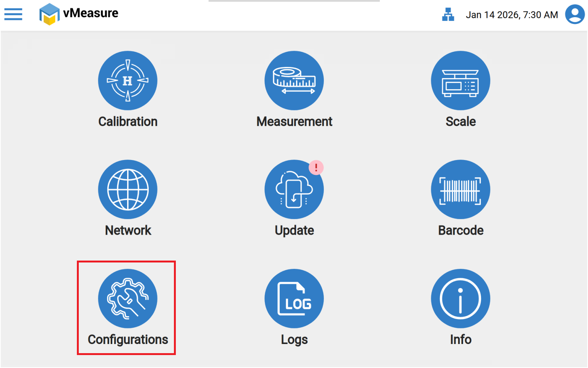588x368 pixels.
Task: Click the vMeasure title text
Action: 91,13
